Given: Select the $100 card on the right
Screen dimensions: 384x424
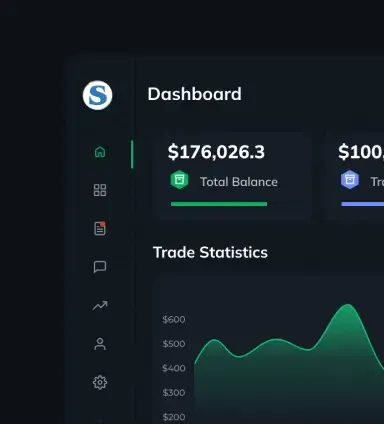Looking at the screenshot, I should pyautogui.click(x=354, y=176).
